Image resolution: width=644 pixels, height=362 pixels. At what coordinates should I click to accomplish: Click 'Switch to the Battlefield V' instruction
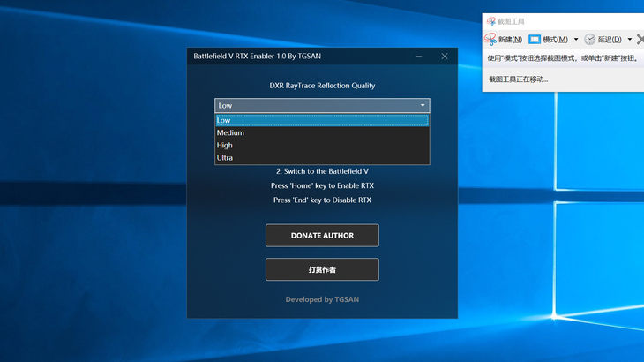click(x=322, y=171)
